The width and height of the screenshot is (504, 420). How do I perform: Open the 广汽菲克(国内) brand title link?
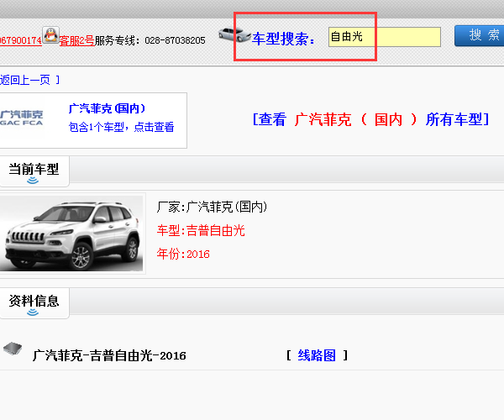tap(107, 108)
